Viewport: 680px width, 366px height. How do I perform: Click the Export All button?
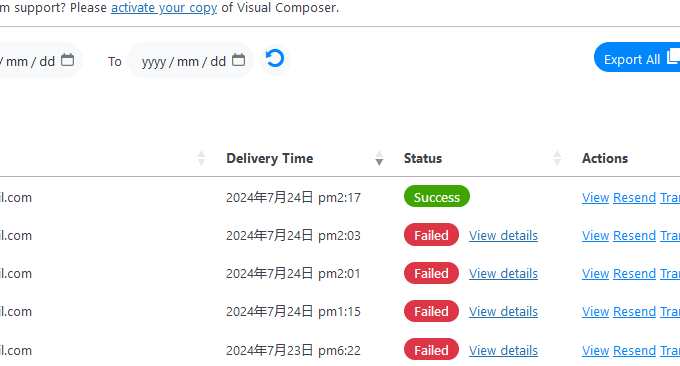coord(637,57)
